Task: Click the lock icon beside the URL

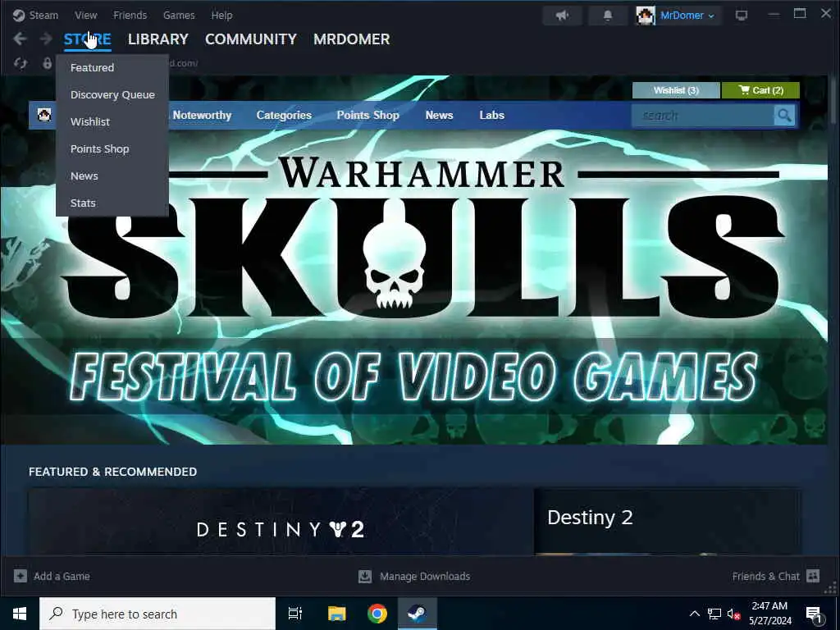Action: point(47,63)
